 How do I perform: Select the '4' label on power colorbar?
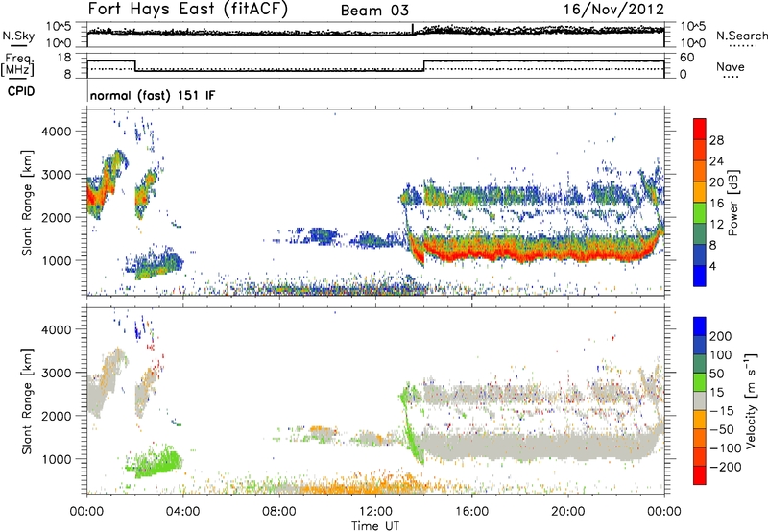click(712, 267)
